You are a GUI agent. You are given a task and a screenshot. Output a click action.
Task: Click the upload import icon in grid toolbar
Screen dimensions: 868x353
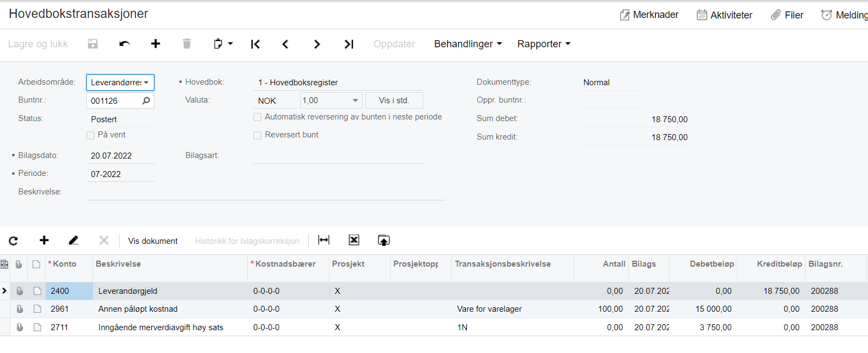coord(384,240)
